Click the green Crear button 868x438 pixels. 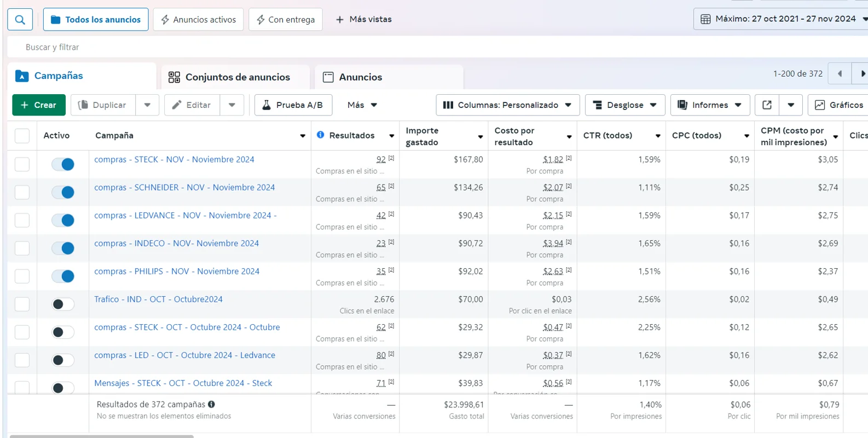point(38,105)
